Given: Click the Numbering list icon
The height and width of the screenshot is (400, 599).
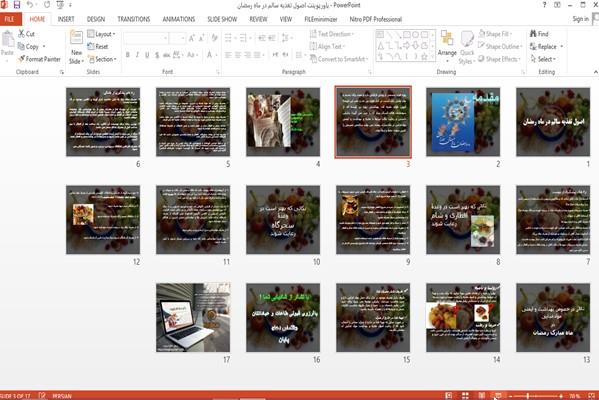Looking at the screenshot, I should [244, 38].
